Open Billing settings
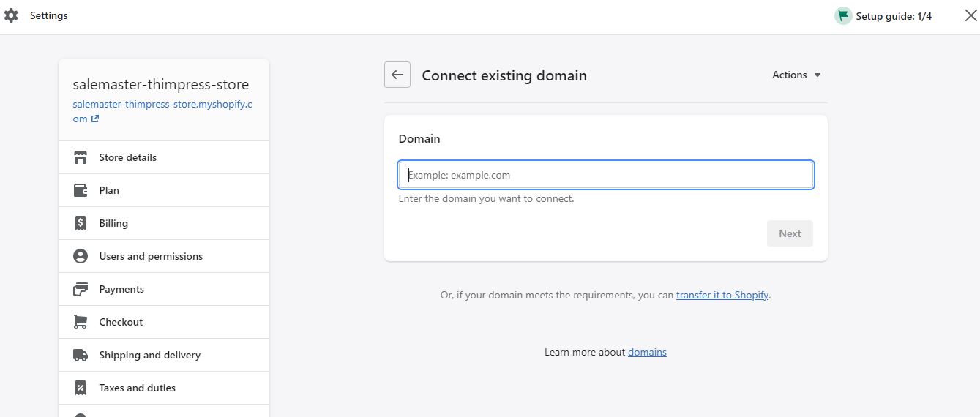Screen dimensions: 980x417 (164, 223)
